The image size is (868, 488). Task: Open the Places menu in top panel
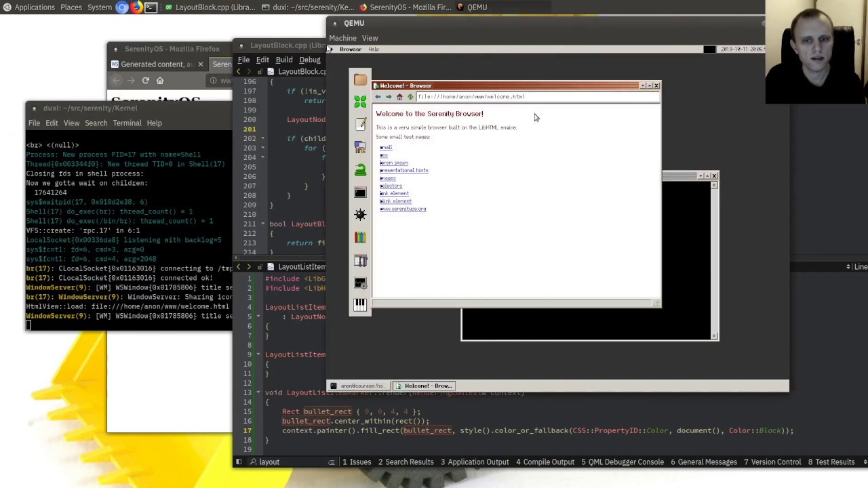pyautogui.click(x=71, y=7)
